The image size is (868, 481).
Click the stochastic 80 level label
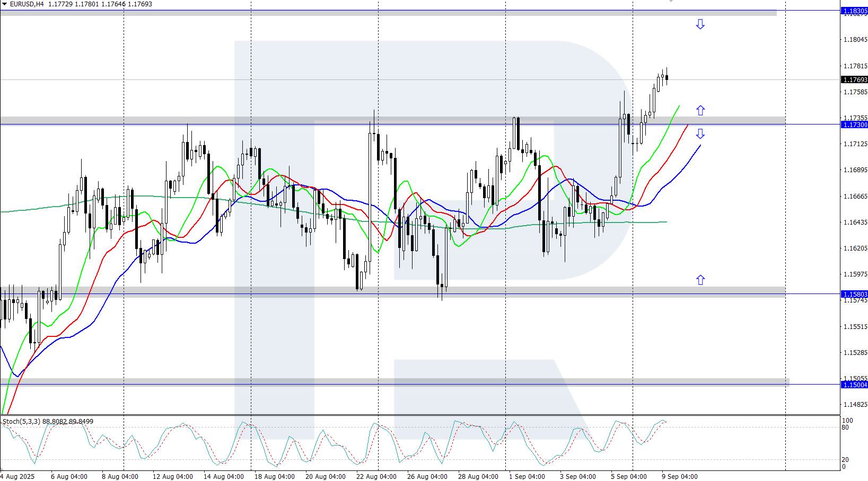[x=845, y=427]
